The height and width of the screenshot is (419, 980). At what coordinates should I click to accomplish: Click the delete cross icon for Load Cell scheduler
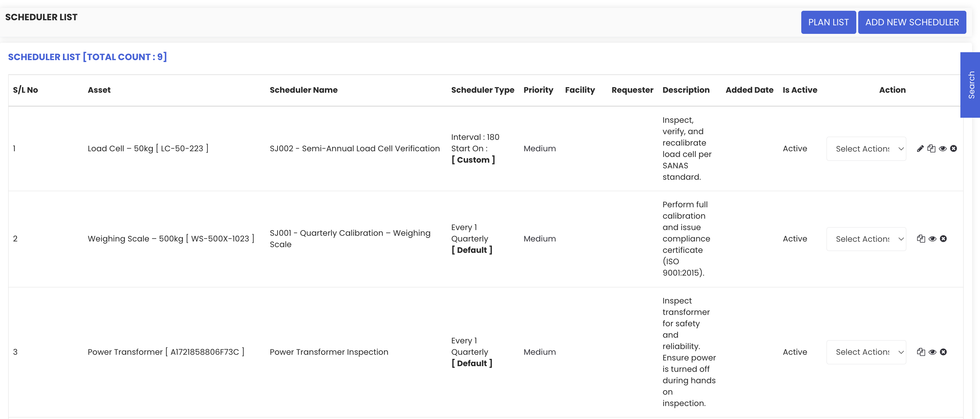(953, 148)
